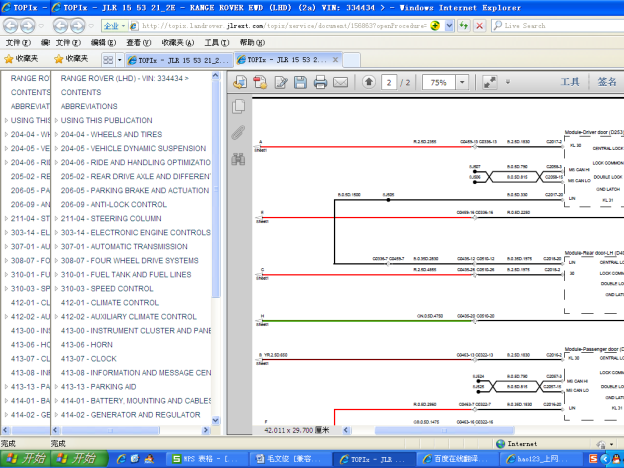Open Quick Tabs grid icon

[108, 60]
